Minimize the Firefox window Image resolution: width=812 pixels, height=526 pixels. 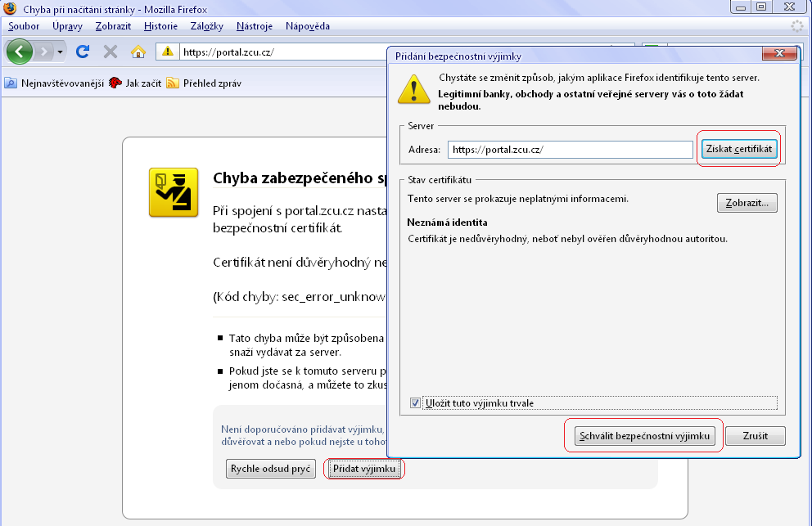tap(741, 7)
